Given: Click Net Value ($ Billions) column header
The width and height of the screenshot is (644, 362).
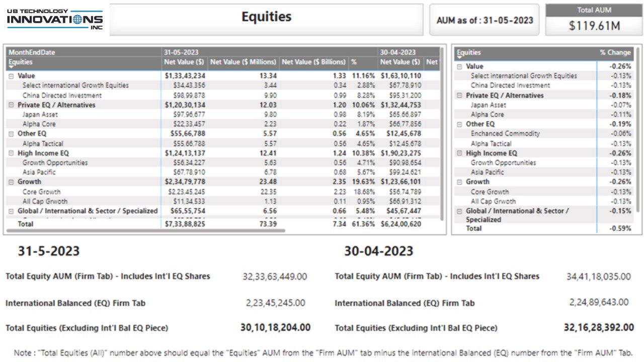Looking at the screenshot, I should [x=313, y=62].
